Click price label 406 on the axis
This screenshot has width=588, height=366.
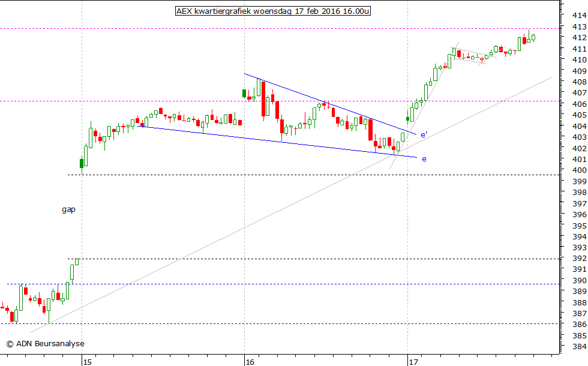(x=580, y=104)
